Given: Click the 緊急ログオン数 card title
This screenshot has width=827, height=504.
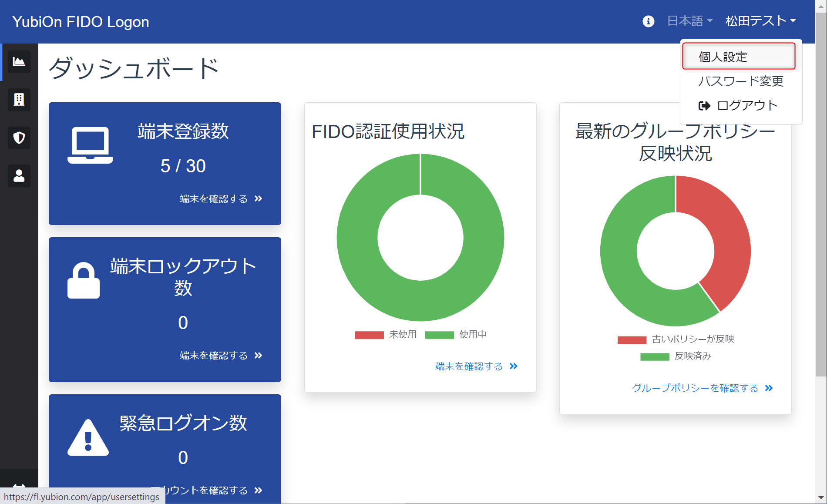Looking at the screenshot, I should click(x=183, y=423).
